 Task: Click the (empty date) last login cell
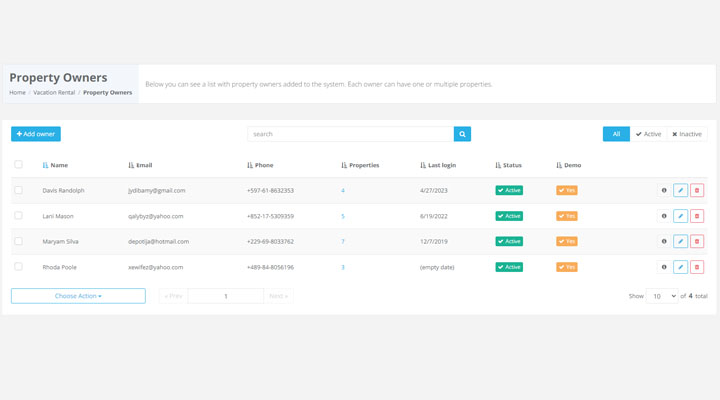tap(437, 267)
